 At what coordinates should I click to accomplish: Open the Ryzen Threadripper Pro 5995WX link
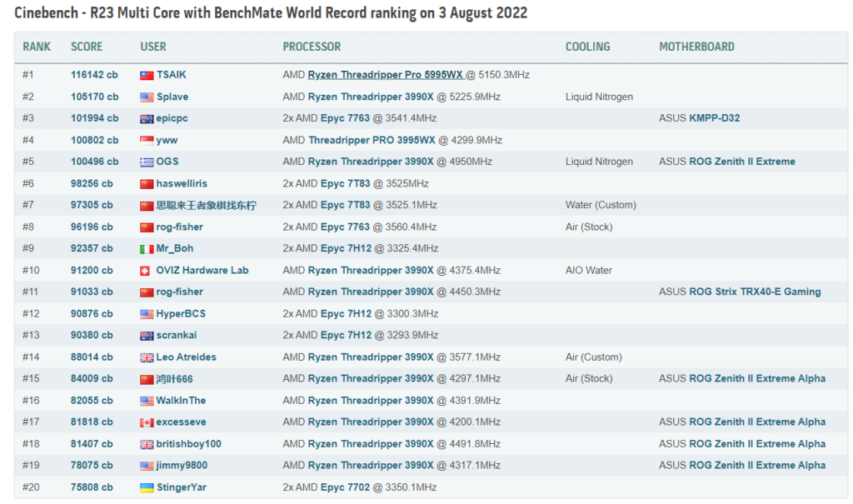[x=385, y=75]
